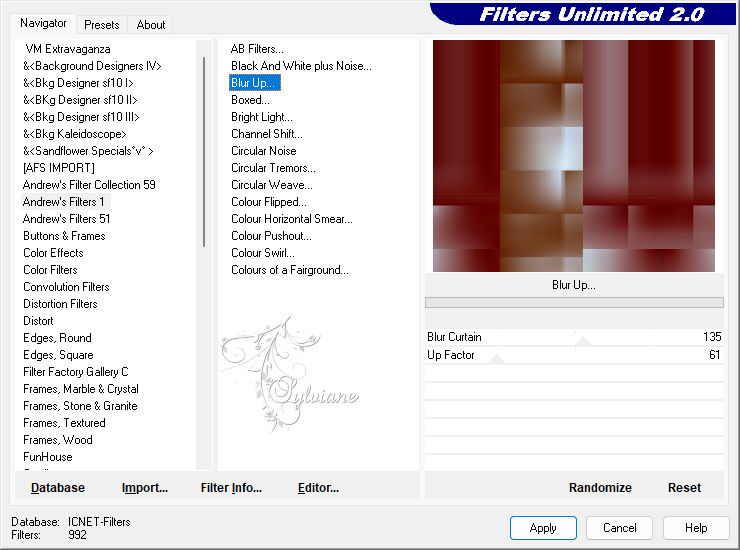Choose Circular Weave... filter
The width and height of the screenshot is (740, 550).
point(272,185)
